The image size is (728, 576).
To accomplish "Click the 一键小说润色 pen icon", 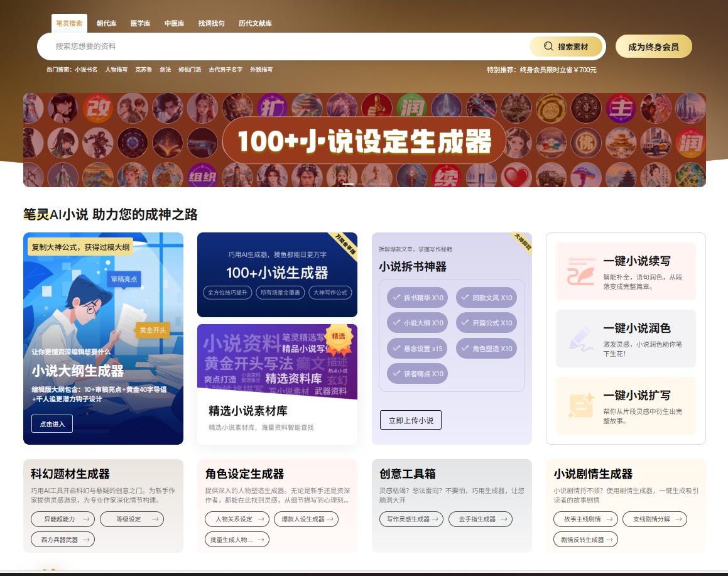I will pos(581,339).
